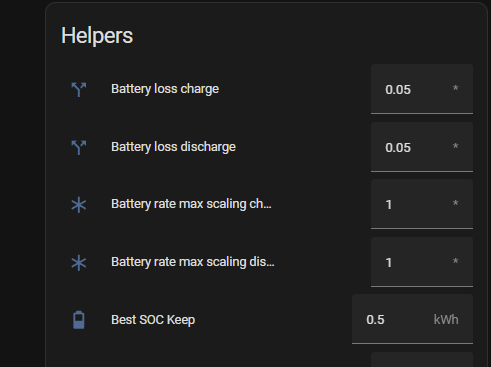The image size is (491, 367).
Task: Edit the scaling charge value field
Action: pos(422,204)
